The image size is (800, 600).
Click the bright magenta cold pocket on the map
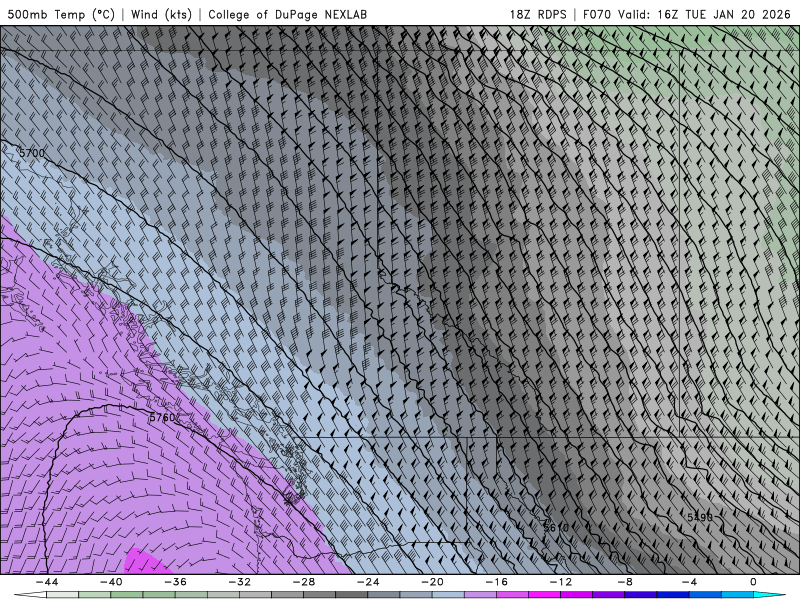pyautogui.click(x=145, y=562)
